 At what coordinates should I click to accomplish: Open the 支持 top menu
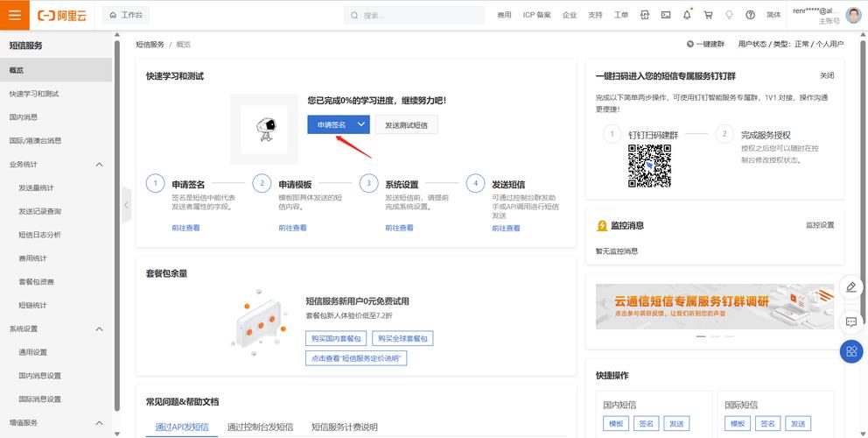pos(595,16)
